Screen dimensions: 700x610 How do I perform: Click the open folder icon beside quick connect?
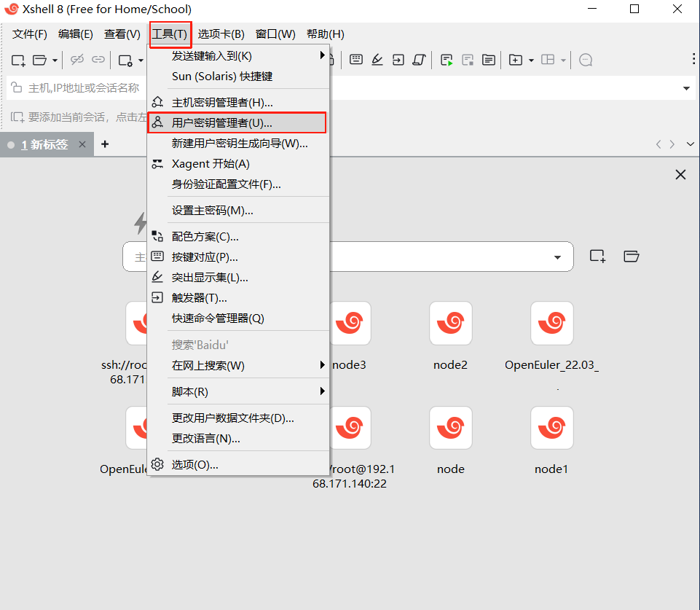[632, 257]
